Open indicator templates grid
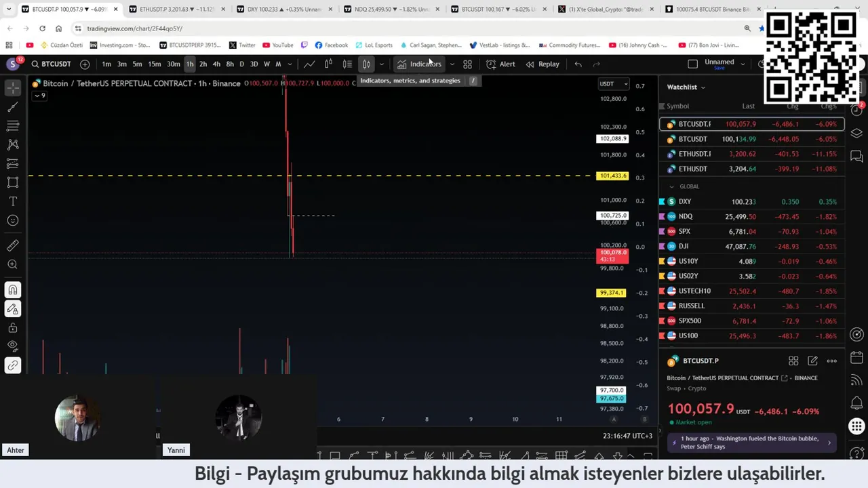 (467, 64)
